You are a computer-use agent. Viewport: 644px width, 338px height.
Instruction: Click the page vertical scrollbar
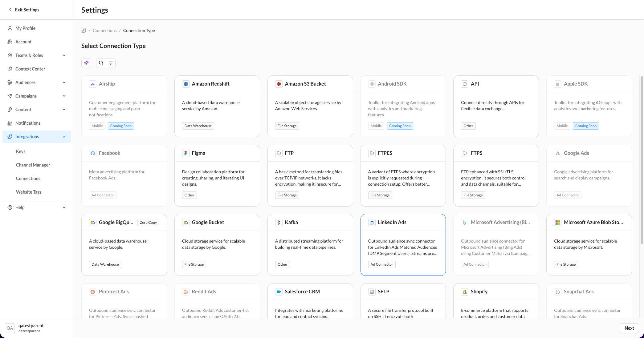point(642,160)
